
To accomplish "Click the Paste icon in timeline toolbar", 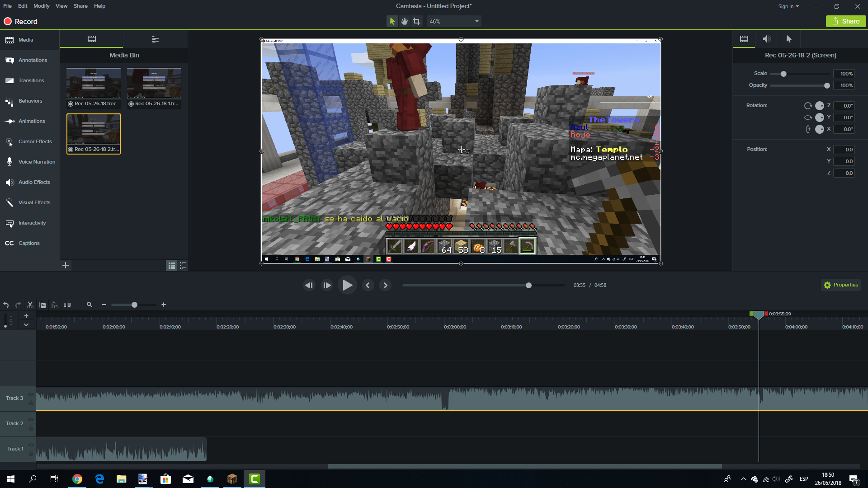I will point(55,305).
